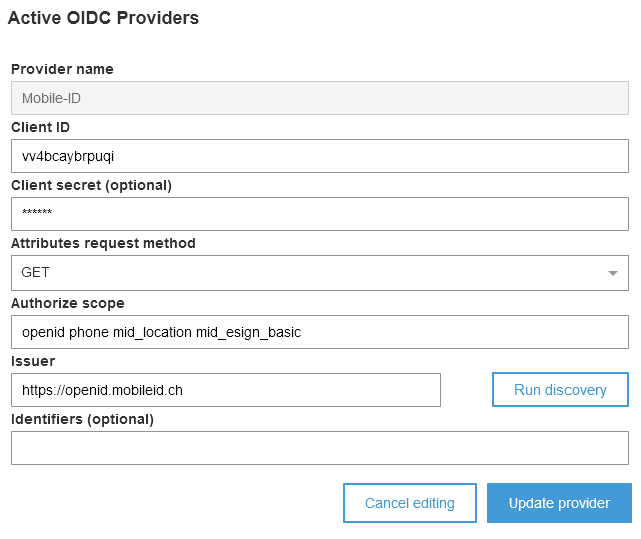
Task: Click the Authorize scope label
Action: click(x=67, y=303)
